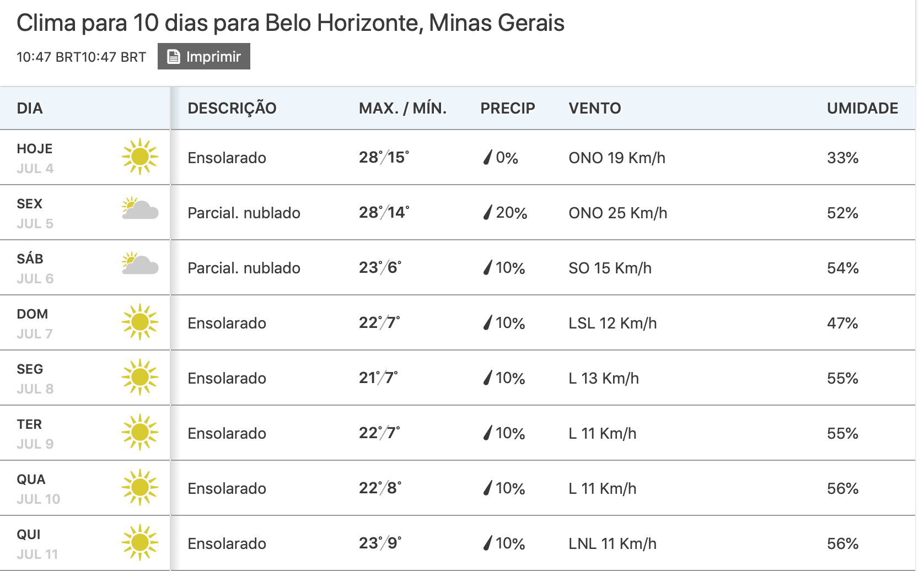Select the UMIDADE column header
This screenshot has height=571, width=924.
[862, 108]
